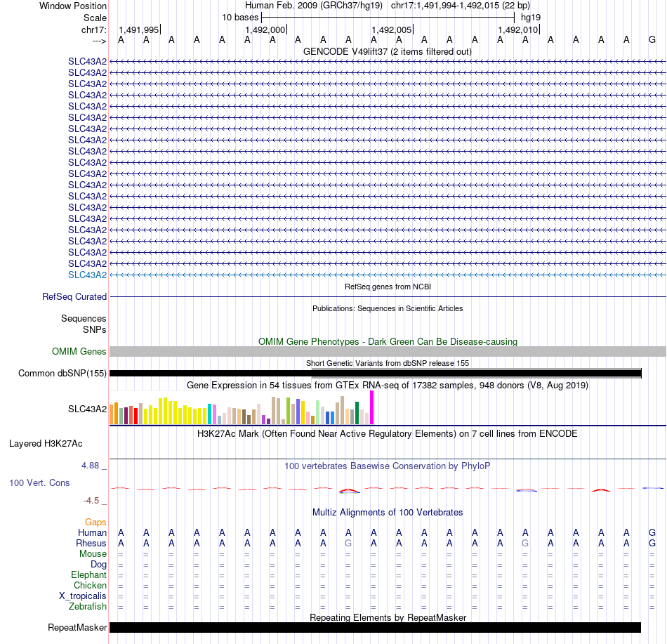Click the Sequences track label
This screenshot has height=644, width=667.
click(x=84, y=318)
